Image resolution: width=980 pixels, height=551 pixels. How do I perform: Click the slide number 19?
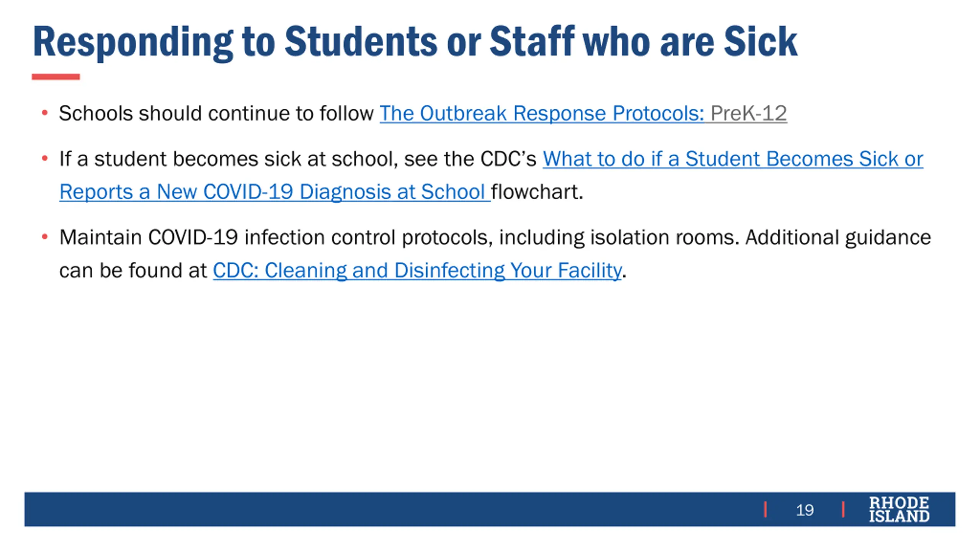[x=805, y=510]
